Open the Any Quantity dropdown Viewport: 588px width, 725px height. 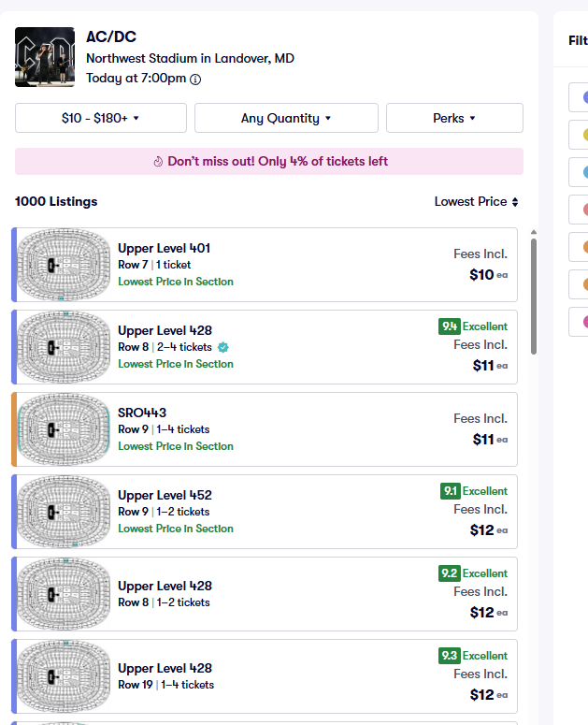click(286, 118)
